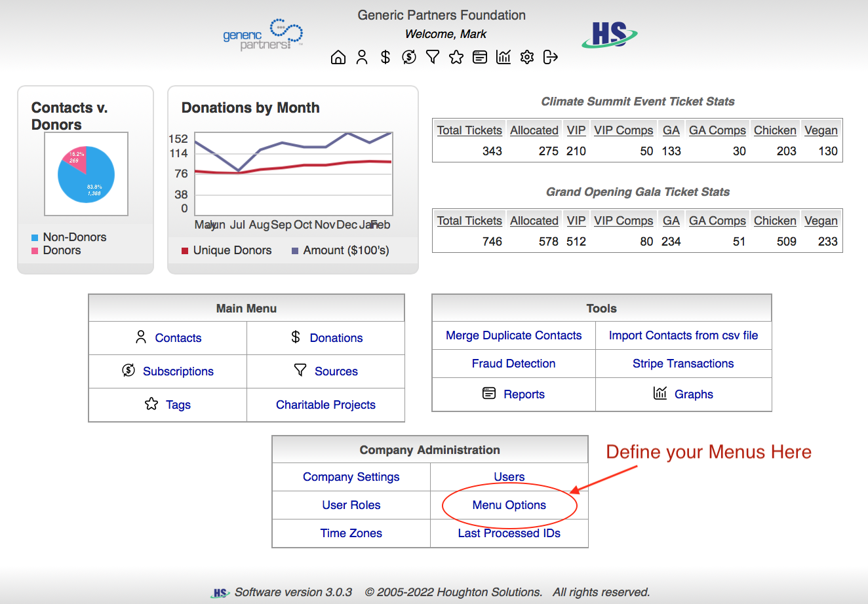The width and height of the screenshot is (868, 604).
Task: Open Contacts via the top toolbar person icon
Action: coord(362,58)
